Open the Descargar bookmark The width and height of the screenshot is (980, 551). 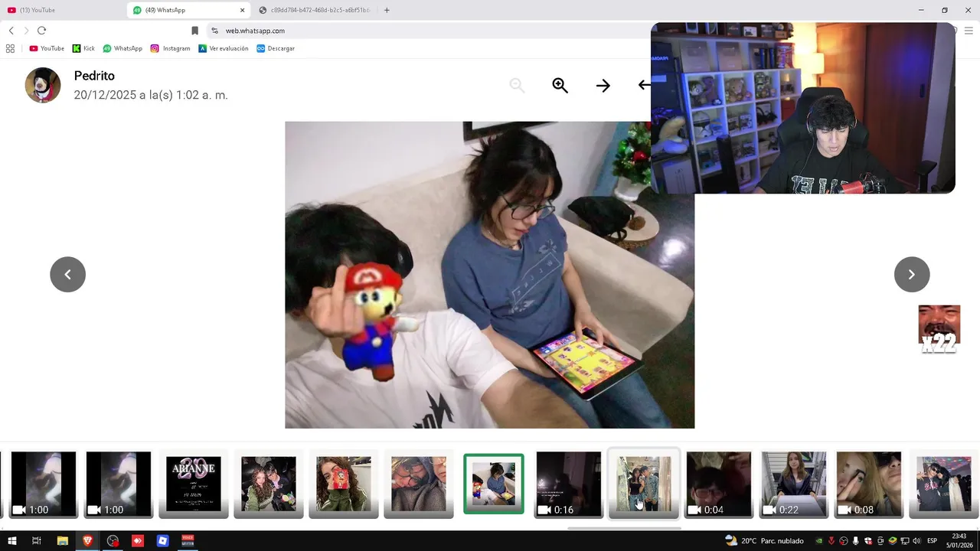pyautogui.click(x=276, y=48)
